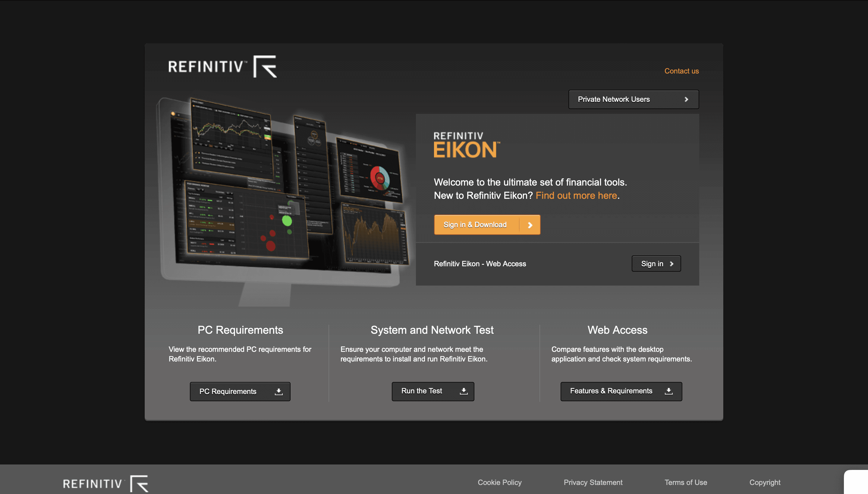The height and width of the screenshot is (494, 868).
Task: Click the arrow icon inside Sign in & Download
Action: point(530,225)
